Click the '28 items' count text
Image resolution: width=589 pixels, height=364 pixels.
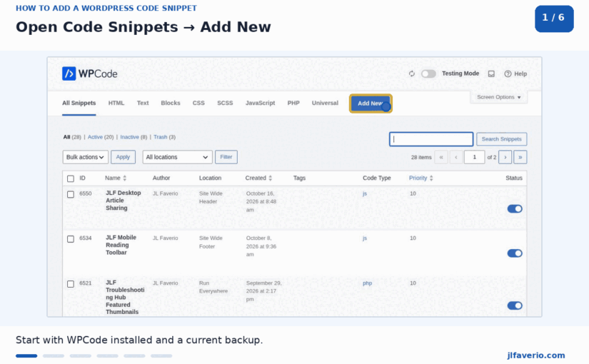[421, 158]
